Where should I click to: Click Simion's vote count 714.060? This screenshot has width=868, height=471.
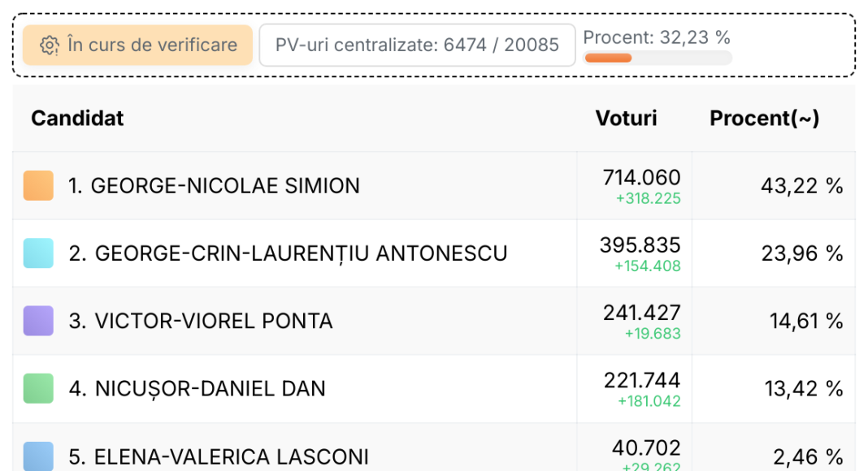point(641,178)
